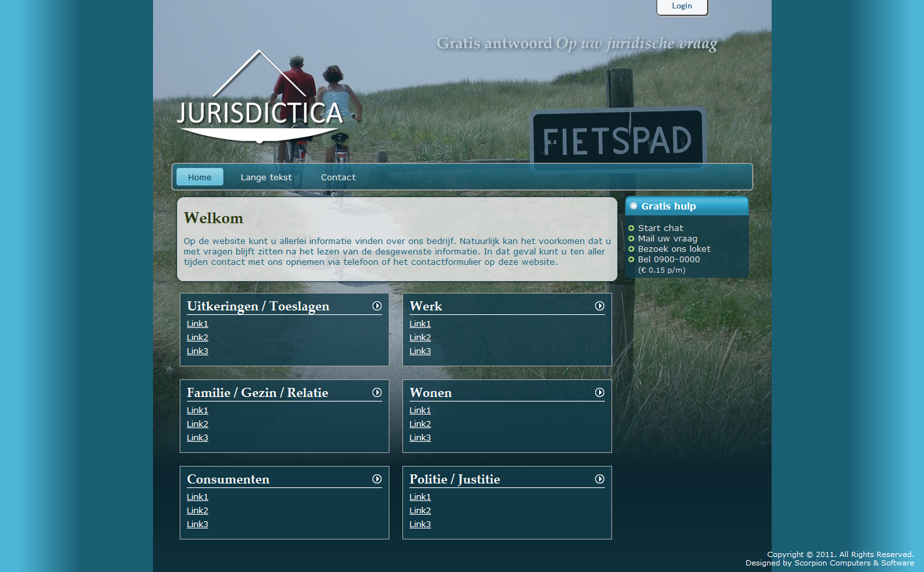This screenshot has width=924, height=572.
Task: Click the arrow icon beside Wonen
Action: [600, 392]
